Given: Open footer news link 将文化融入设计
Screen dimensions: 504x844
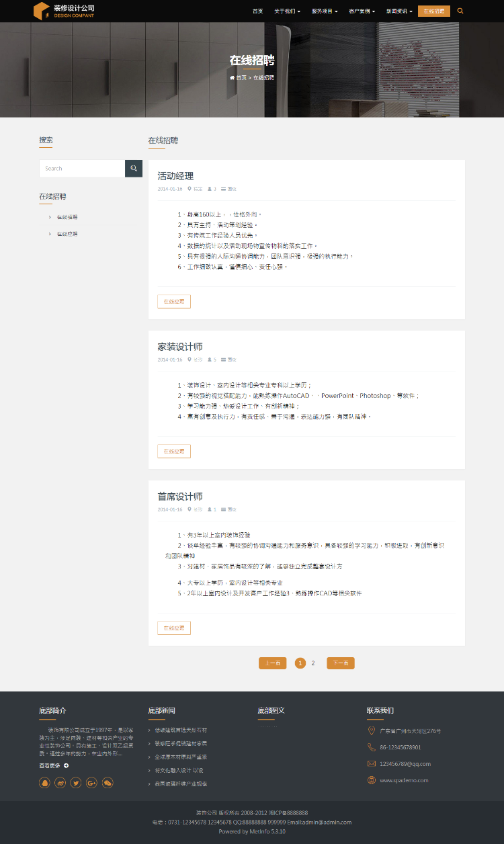Looking at the screenshot, I should coord(179,770).
